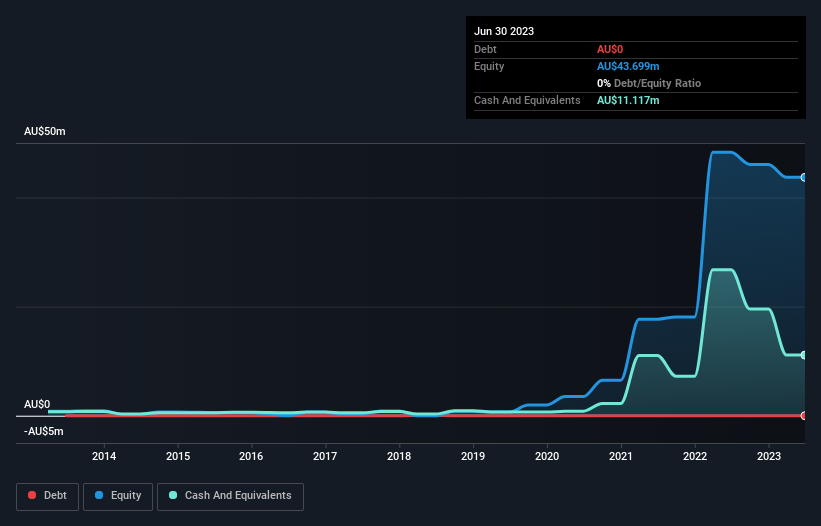
Task: Click the 2021 x-axis label
Action: [621, 456]
